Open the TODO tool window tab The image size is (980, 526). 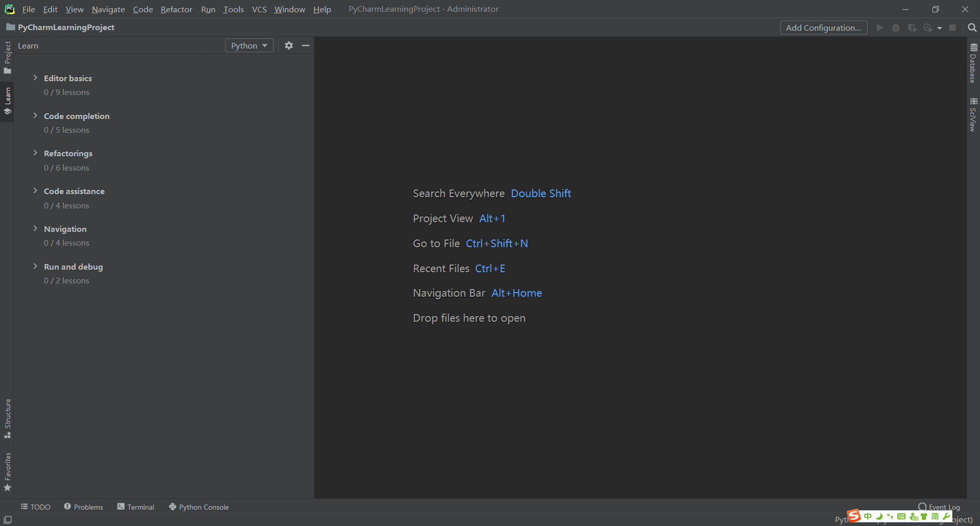click(x=35, y=507)
